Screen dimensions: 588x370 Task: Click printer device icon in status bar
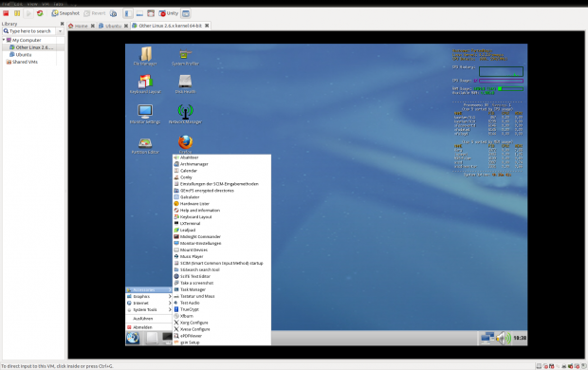tap(564, 366)
